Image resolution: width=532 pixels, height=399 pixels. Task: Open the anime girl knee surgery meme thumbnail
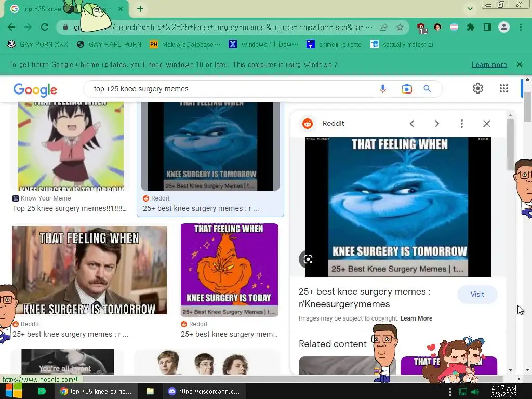pyautogui.click(x=71, y=146)
